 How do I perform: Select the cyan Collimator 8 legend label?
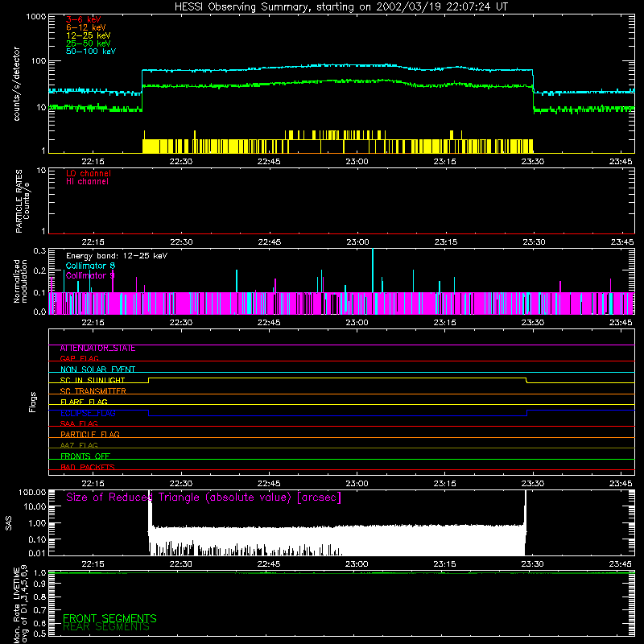90,266
